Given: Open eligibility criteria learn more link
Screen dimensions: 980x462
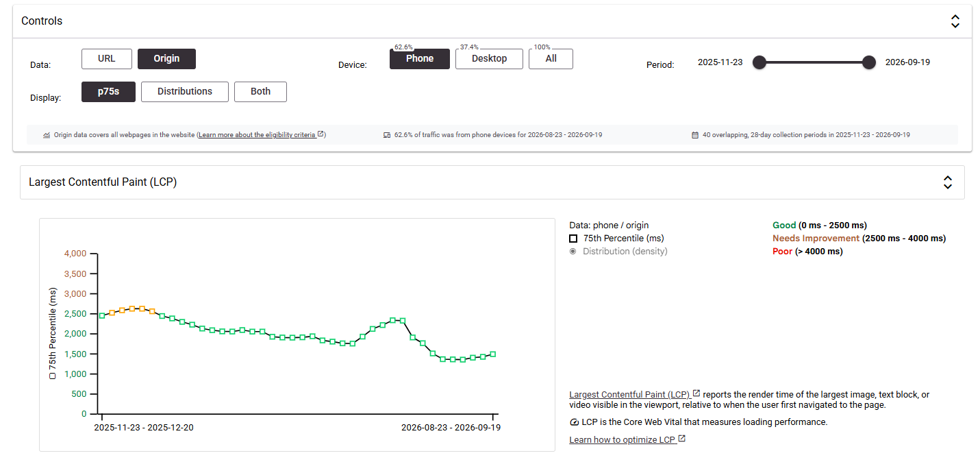Looking at the screenshot, I should pyautogui.click(x=261, y=135).
